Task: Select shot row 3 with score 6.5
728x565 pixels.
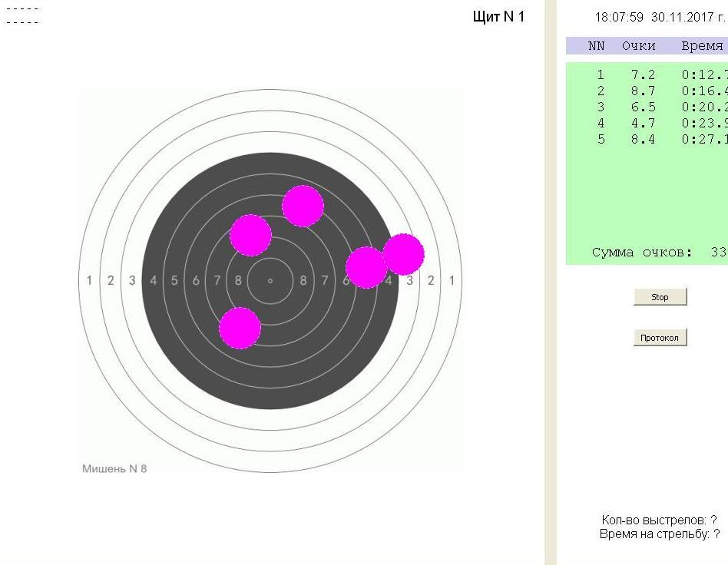Action: pos(645,107)
